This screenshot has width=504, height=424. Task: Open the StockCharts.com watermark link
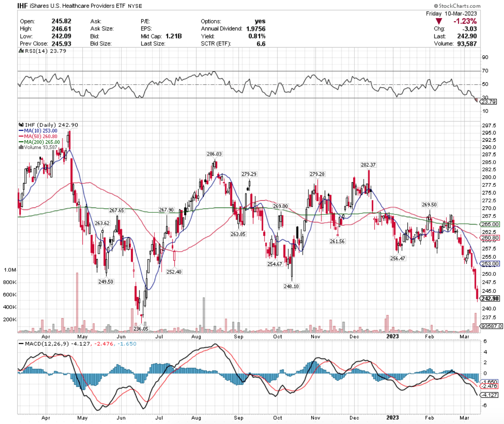coord(457,6)
